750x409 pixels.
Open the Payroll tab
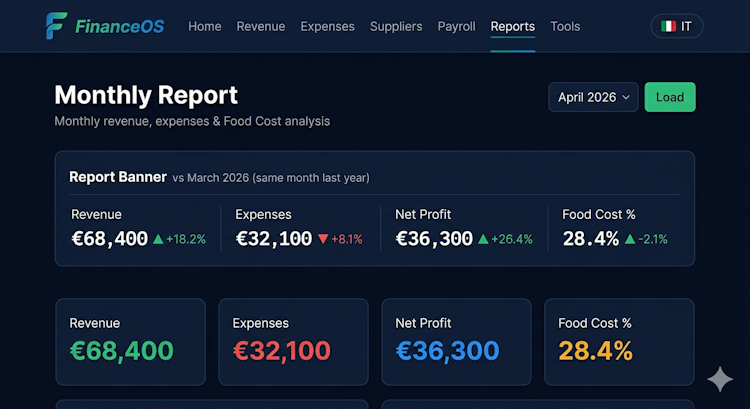click(456, 26)
